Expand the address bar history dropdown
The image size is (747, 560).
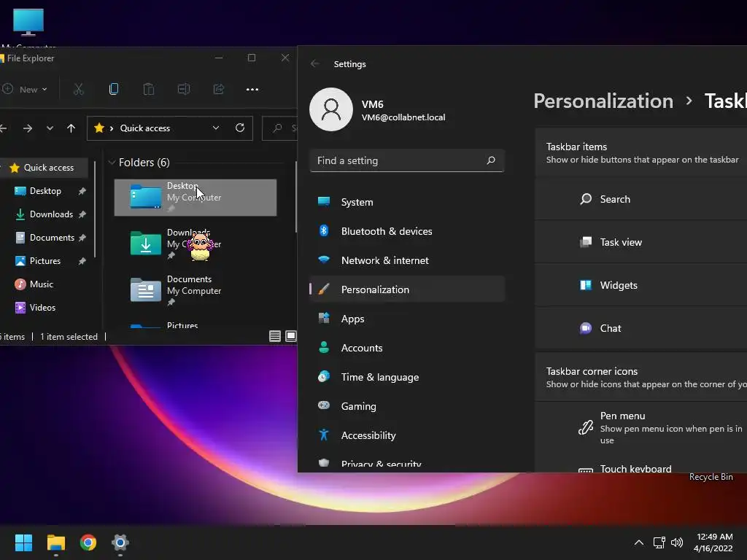[216, 128]
